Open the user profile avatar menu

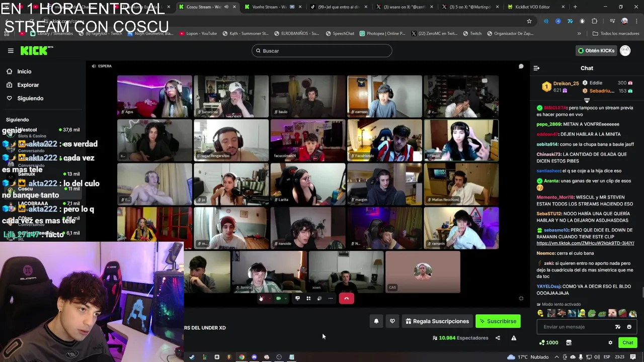coord(625,51)
